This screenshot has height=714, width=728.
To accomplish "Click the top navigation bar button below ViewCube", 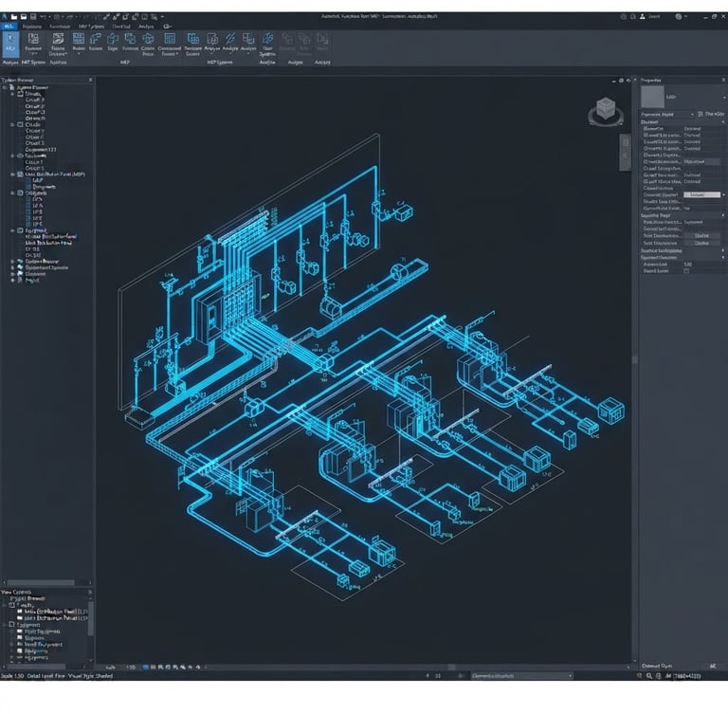I will [x=625, y=142].
